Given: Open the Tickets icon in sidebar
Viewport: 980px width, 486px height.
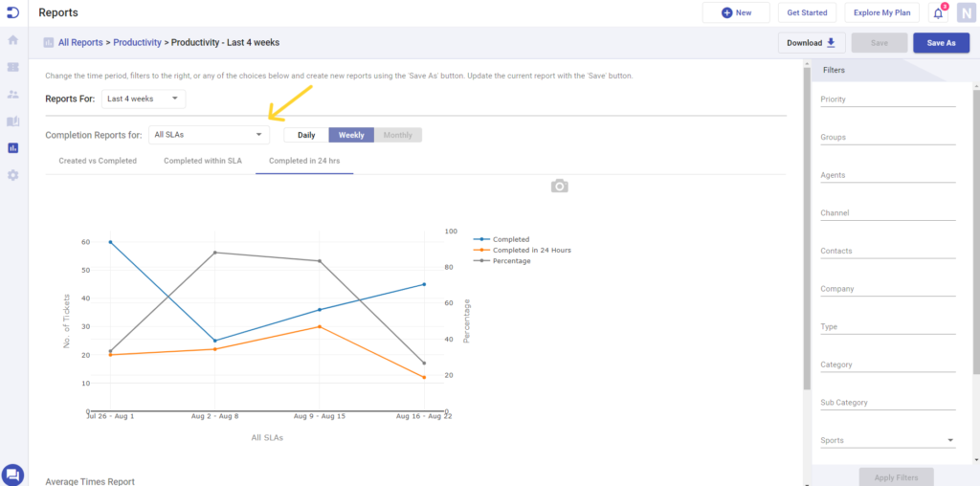Looking at the screenshot, I should [x=13, y=67].
